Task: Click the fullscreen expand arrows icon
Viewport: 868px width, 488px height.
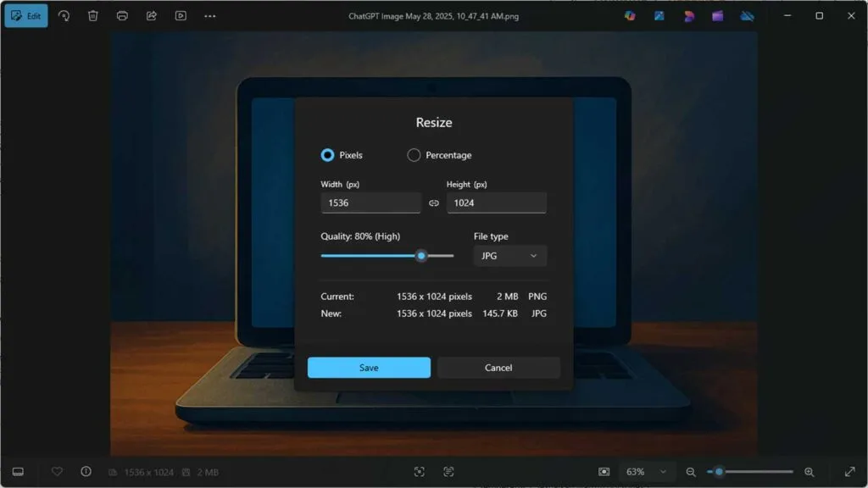Action: point(849,471)
